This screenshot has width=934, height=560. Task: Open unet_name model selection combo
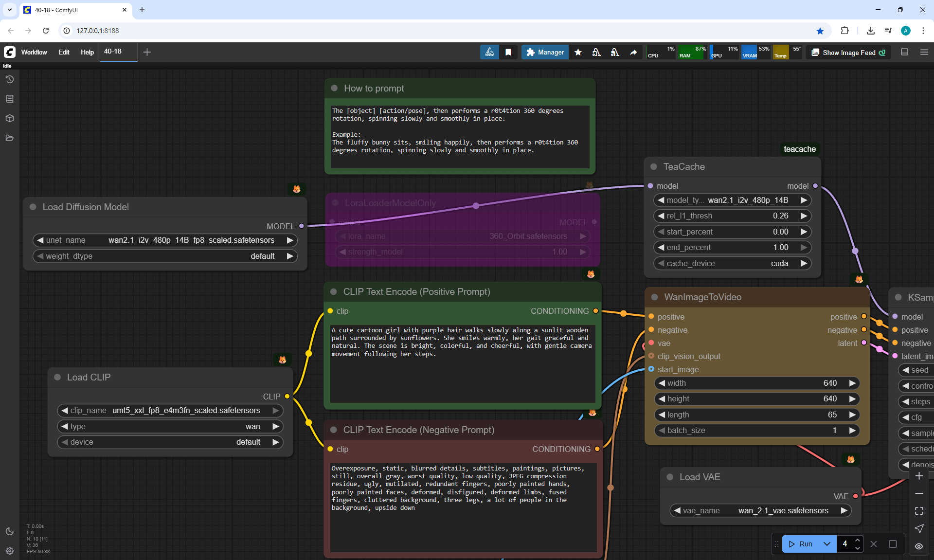[165, 240]
